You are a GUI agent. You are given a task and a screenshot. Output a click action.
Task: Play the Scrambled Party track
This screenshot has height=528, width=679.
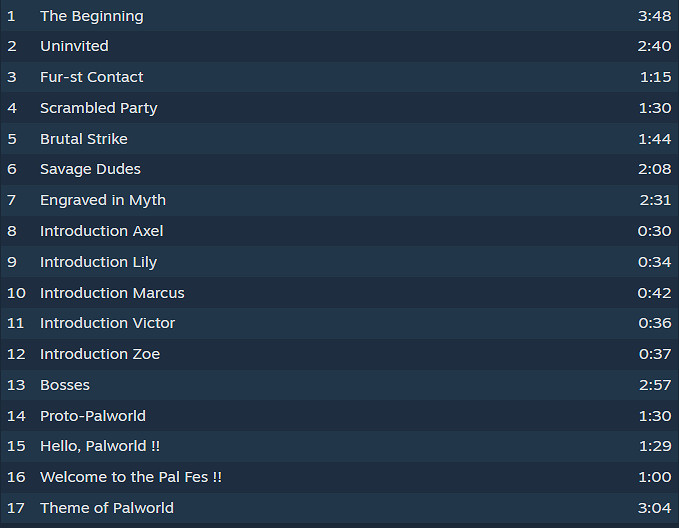click(x=98, y=108)
